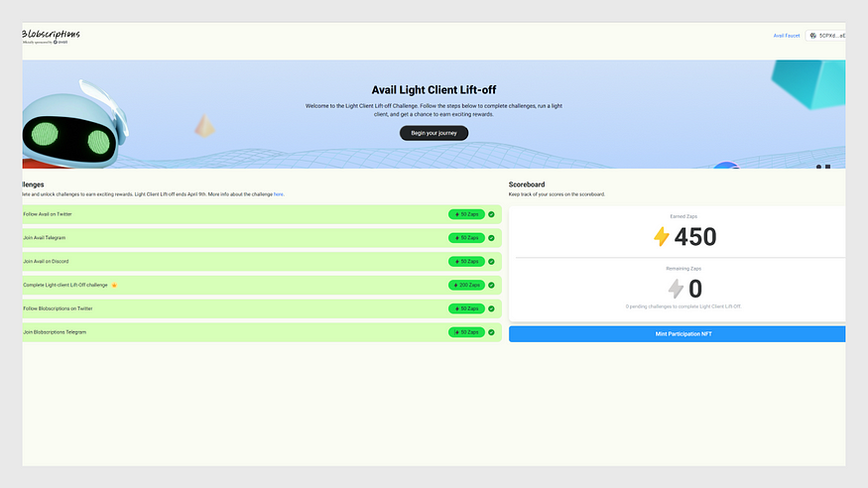Click the yellow Earned Zaps lightning icon
868x488 pixels.
tap(662, 237)
